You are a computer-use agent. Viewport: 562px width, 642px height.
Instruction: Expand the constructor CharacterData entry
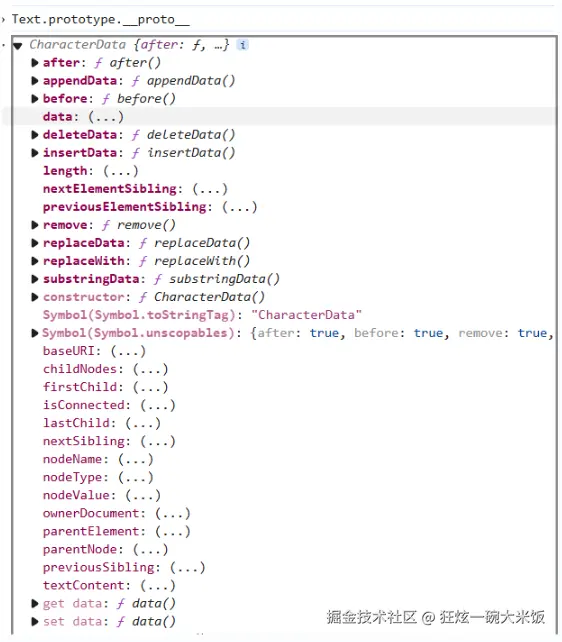tap(35, 297)
